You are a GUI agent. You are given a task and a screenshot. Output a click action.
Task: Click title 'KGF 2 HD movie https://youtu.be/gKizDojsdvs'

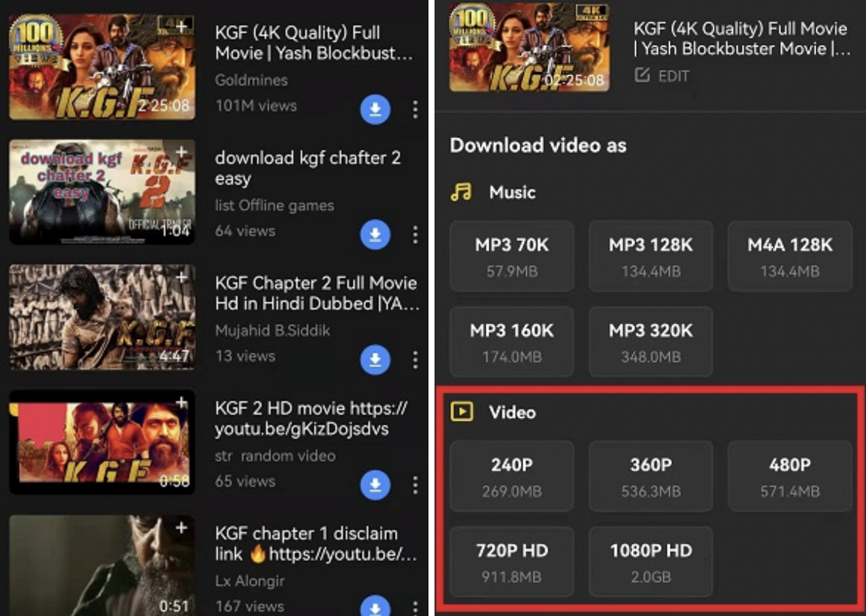point(311,418)
